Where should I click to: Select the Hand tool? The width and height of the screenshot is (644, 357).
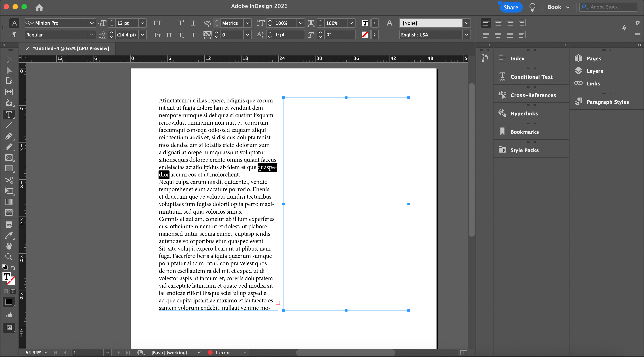coord(8,246)
